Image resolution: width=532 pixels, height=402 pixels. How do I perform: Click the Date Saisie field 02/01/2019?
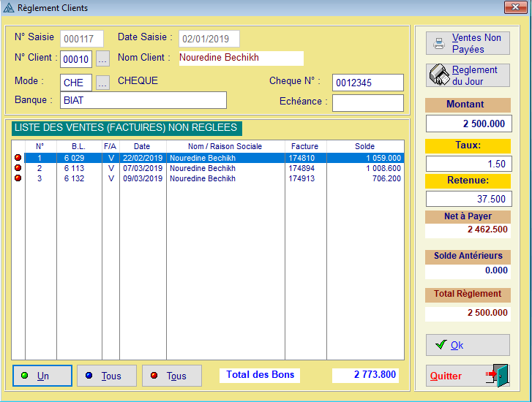tap(209, 39)
